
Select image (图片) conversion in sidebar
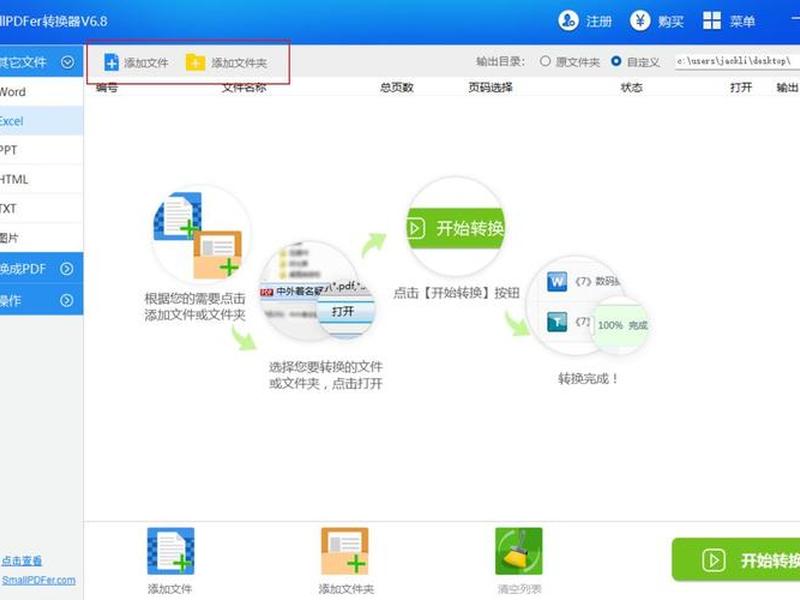(x=41, y=237)
